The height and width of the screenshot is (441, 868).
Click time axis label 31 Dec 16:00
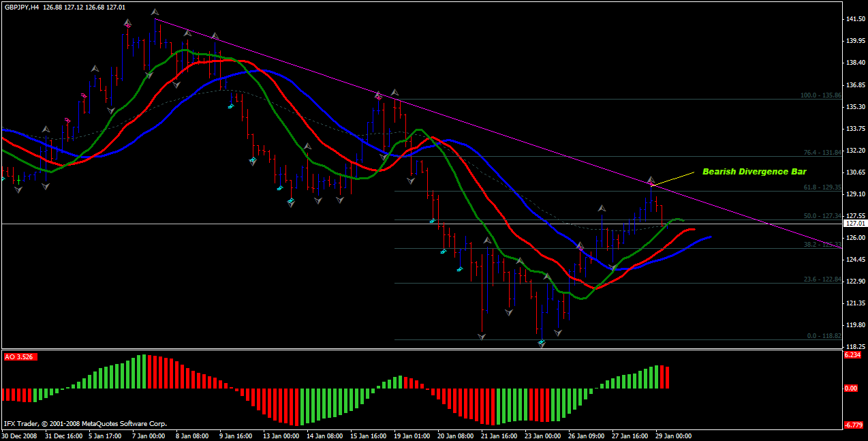click(x=63, y=435)
